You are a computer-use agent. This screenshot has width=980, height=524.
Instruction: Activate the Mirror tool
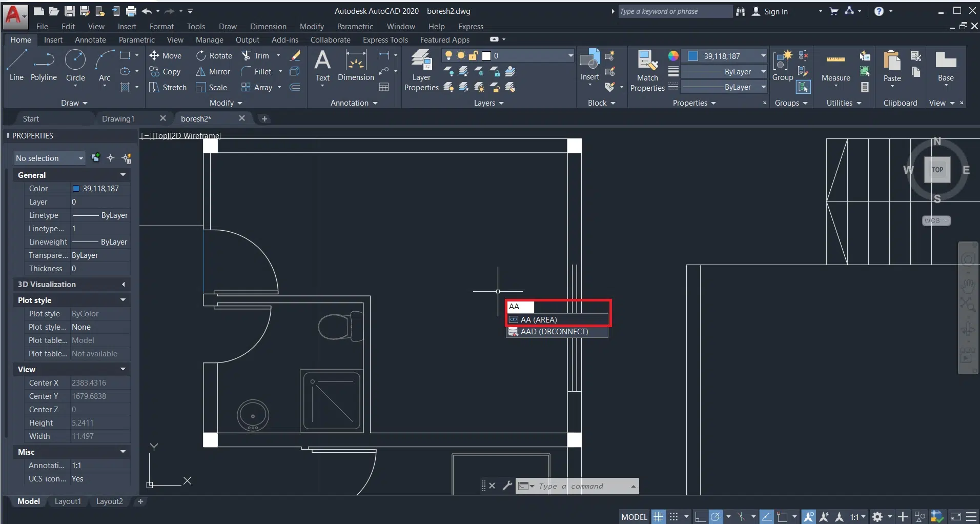point(213,72)
